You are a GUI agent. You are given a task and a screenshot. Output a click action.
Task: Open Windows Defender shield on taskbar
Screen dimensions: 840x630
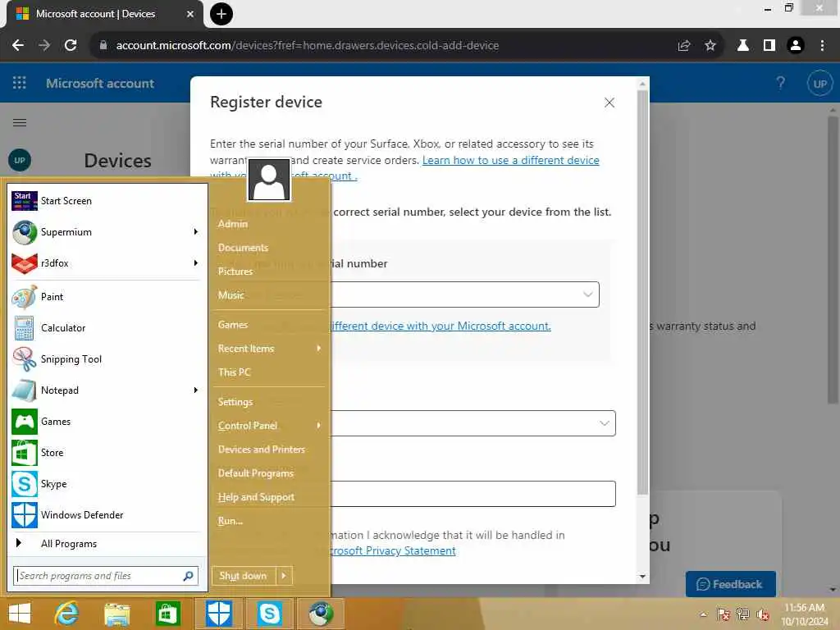pos(218,614)
